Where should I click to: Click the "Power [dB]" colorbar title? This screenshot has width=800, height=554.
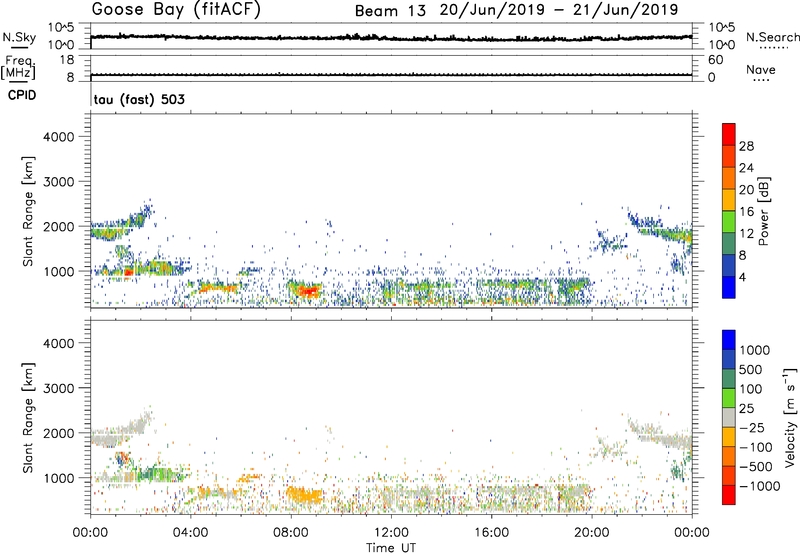763,211
